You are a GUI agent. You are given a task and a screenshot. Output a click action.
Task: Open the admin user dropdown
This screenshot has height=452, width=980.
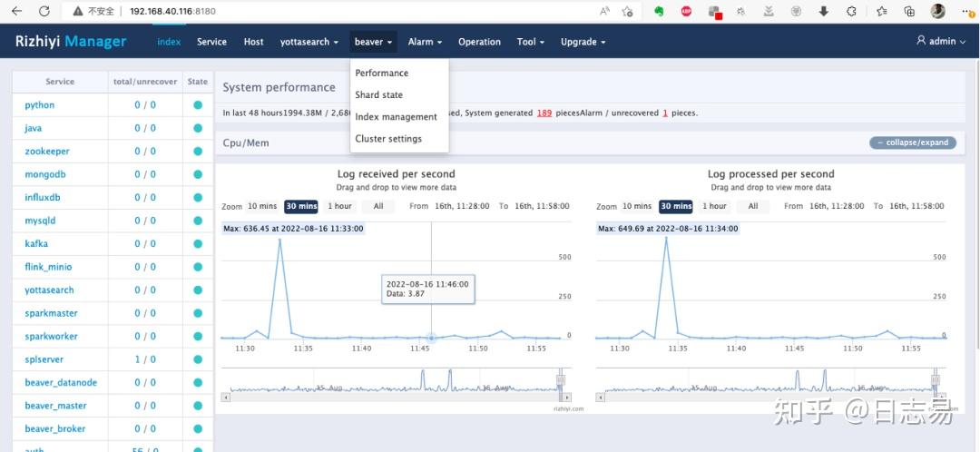(x=941, y=41)
